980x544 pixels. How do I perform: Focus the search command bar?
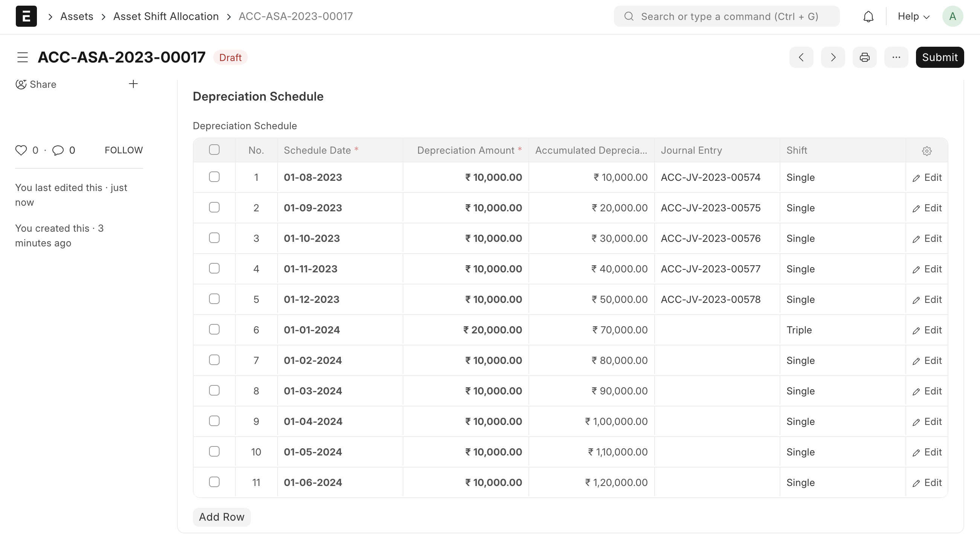727,16
